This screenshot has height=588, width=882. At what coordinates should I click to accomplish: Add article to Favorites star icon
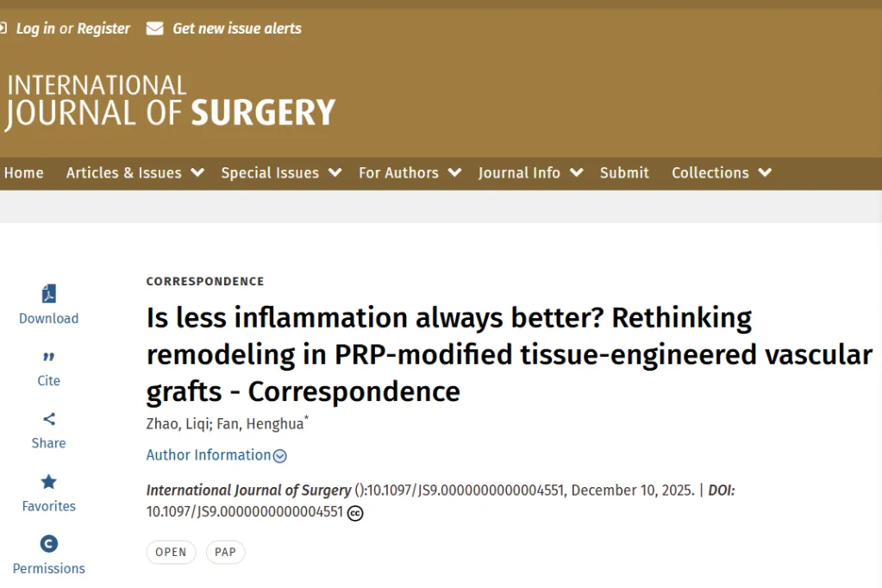click(x=48, y=482)
